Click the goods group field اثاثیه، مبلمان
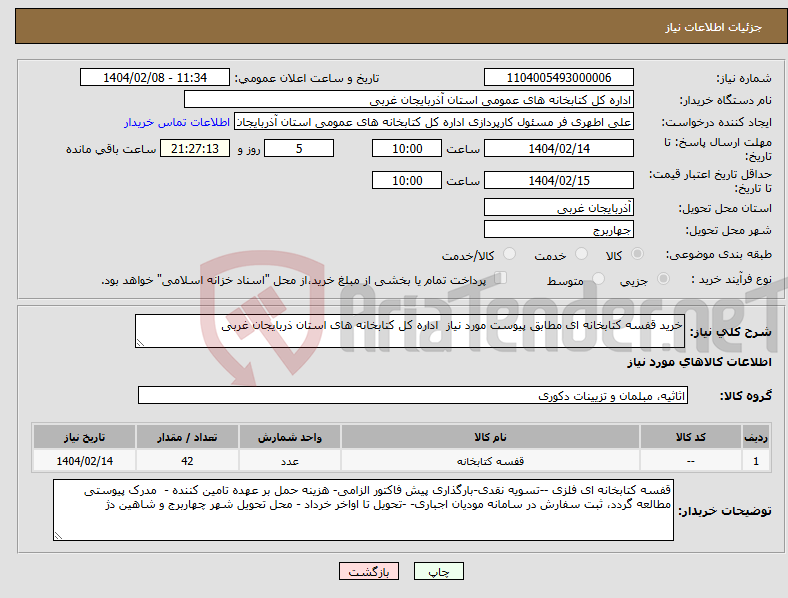The height and width of the screenshot is (598, 788). (x=413, y=395)
